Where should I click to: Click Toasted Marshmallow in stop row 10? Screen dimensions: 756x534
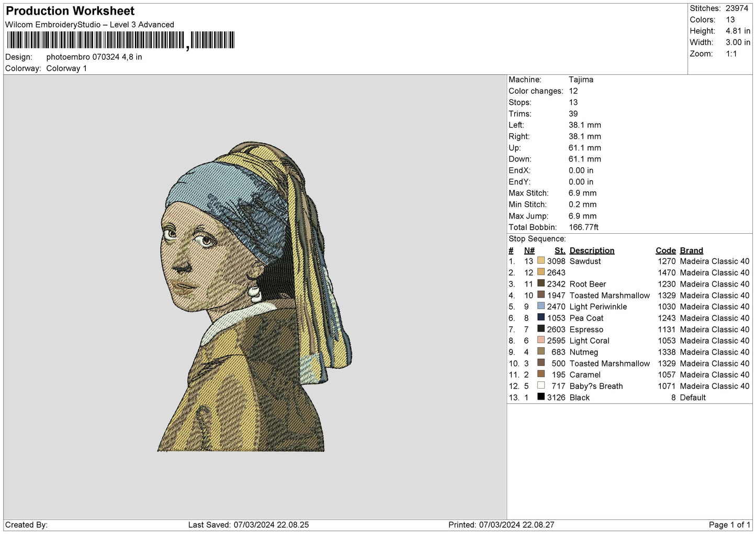(x=610, y=363)
